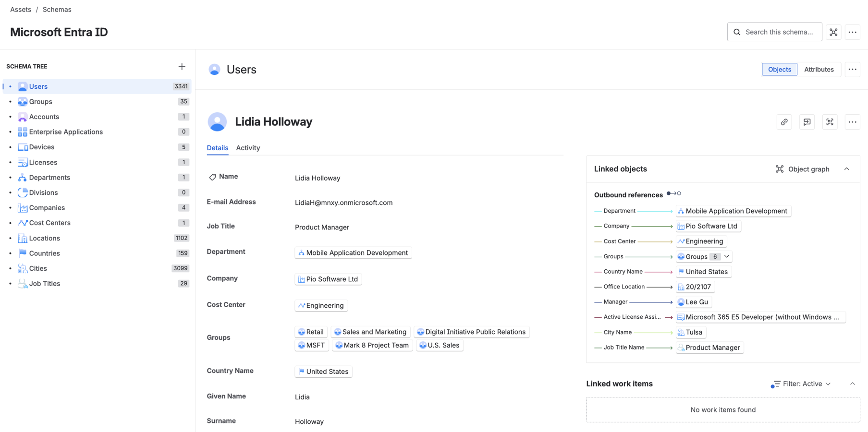Click the ellipsis menu next to Attributes
The height and width of the screenshot is (432, 868).
[x=853, y=69]
